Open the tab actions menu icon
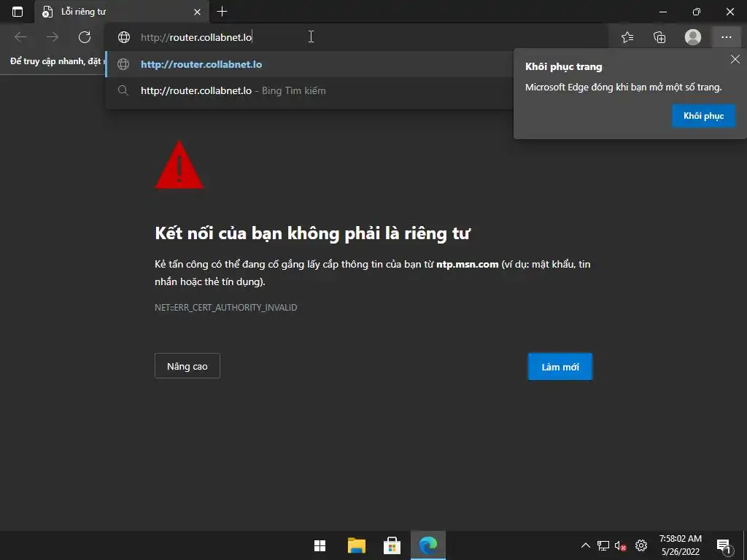747x560 pixels. pos(18,12)
